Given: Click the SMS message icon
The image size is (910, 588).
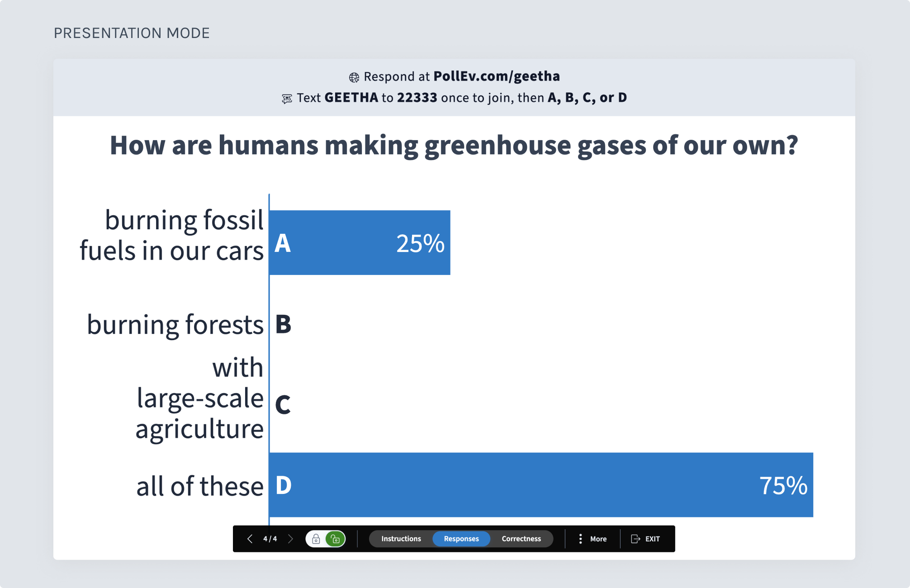Looking at the screenshot, I should pos(287,99).
